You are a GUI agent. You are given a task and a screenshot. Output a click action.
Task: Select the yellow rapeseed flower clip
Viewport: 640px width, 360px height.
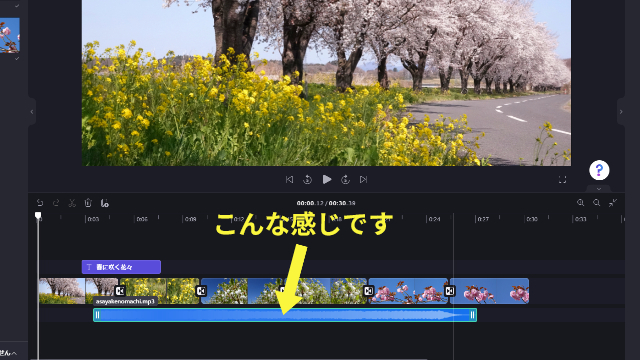[160, 291]
